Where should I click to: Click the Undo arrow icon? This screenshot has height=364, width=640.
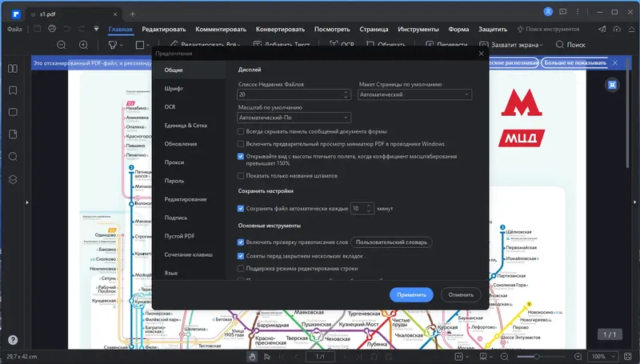[x=67, y=29]
